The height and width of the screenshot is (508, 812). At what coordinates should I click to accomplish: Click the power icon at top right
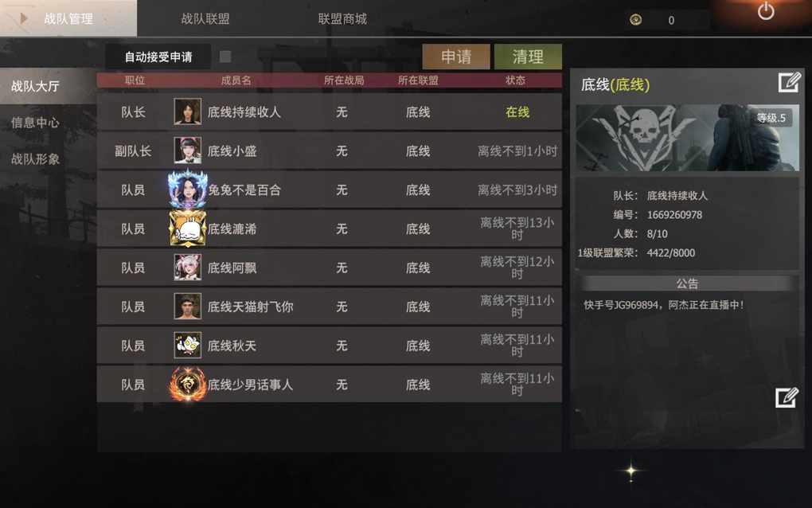[x=766, y=11]
